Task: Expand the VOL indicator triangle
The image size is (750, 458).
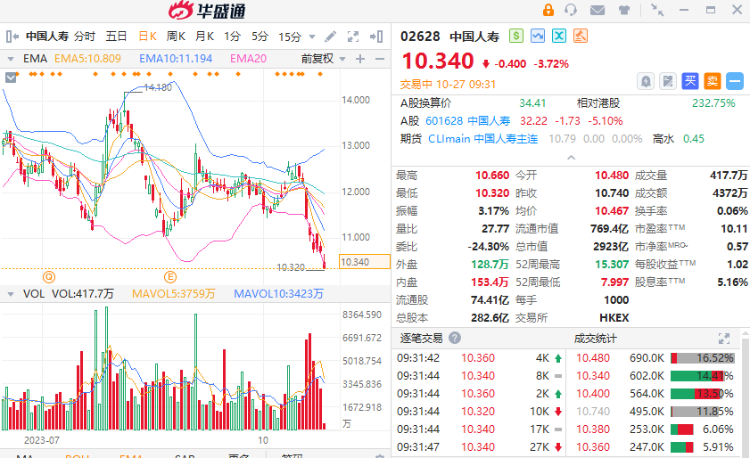Action: [10, 294]
